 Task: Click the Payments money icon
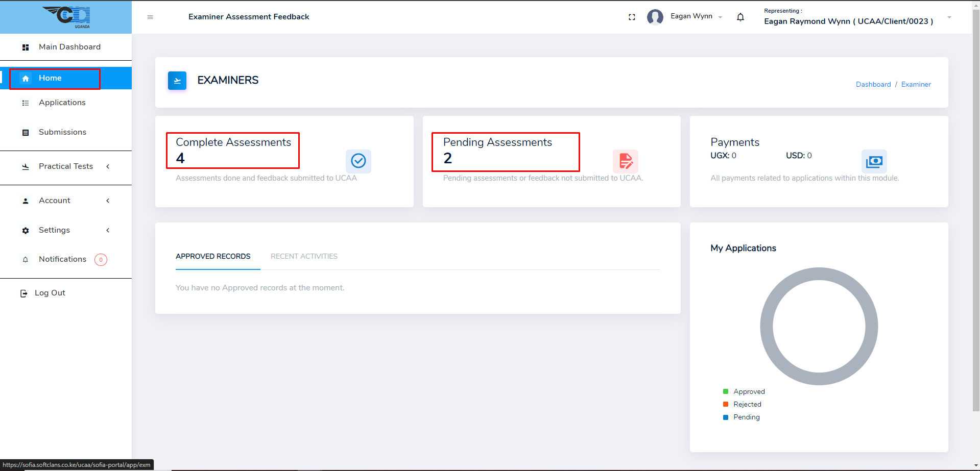click(x=874, y=162)
